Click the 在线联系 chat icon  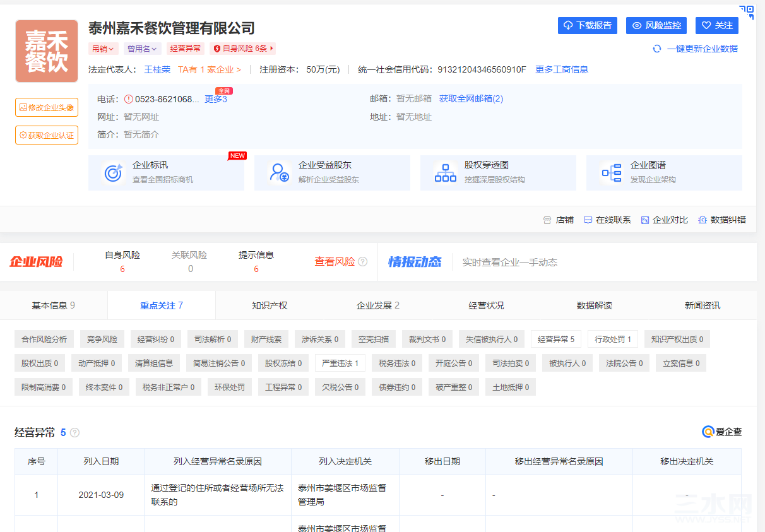[588, 220]
